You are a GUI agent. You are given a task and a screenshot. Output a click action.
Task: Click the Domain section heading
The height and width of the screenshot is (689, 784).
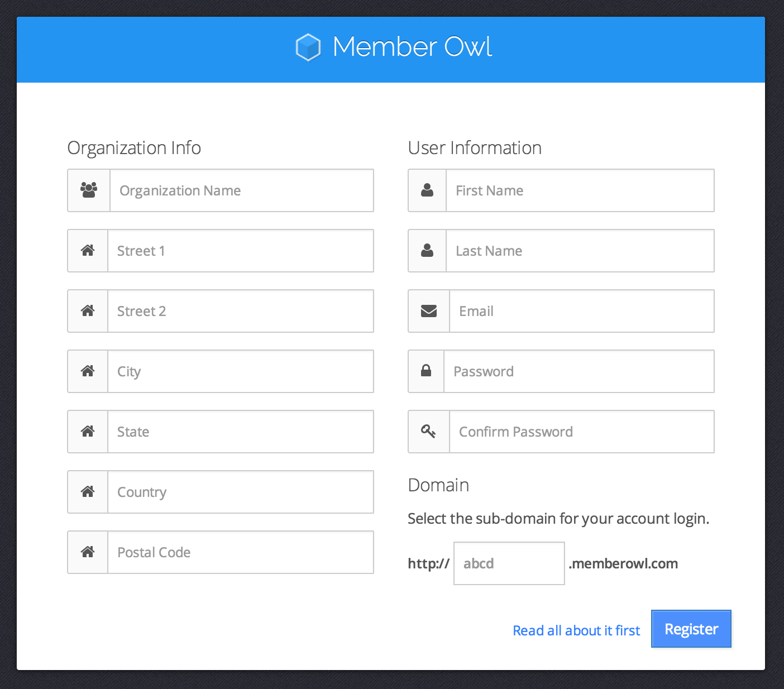438,485
